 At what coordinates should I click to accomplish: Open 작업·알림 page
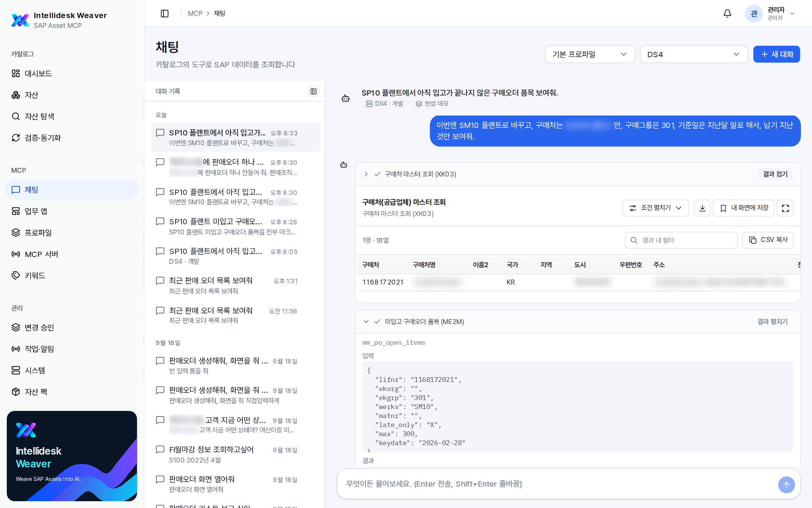pos(72,349)
